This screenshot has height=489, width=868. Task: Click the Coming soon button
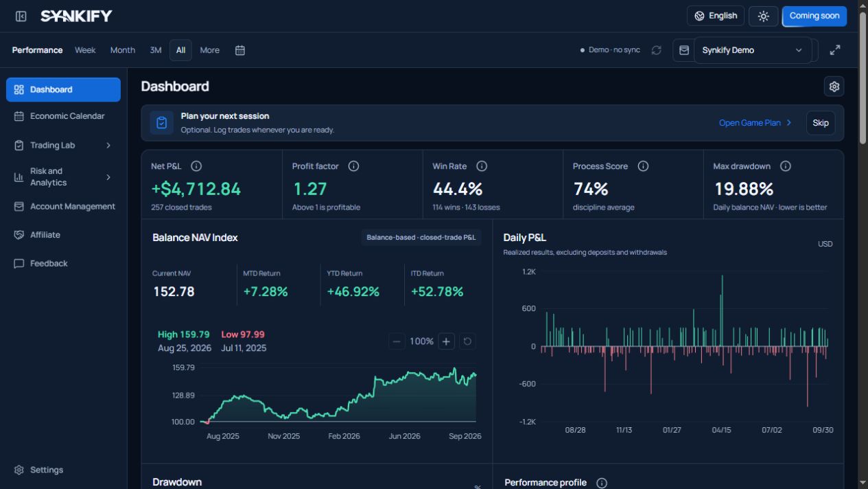pyautogui.click(x=814, y=16)
